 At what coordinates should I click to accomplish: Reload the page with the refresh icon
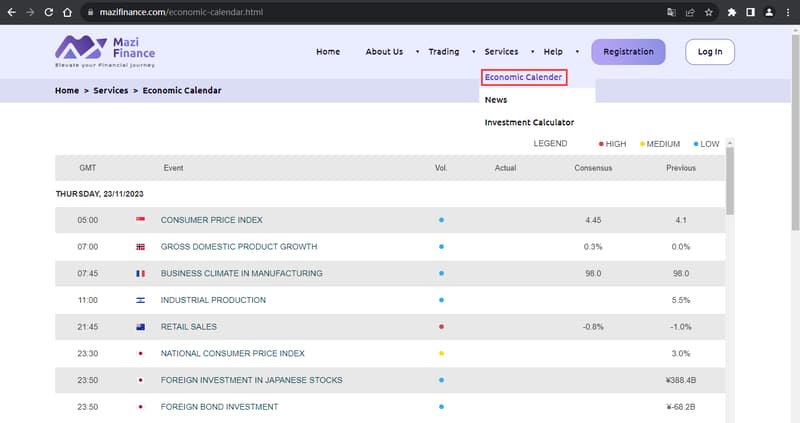coord(48,12)
